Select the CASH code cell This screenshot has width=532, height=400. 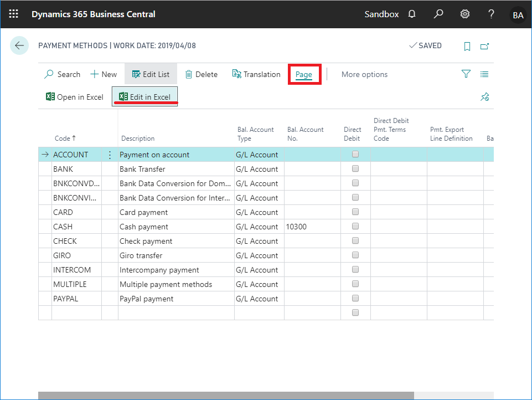click(x=77, y=227)
